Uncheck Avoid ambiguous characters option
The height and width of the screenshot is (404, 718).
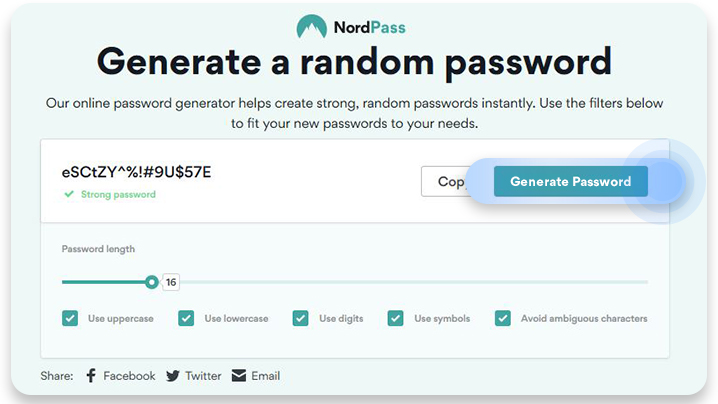(503, 318)
